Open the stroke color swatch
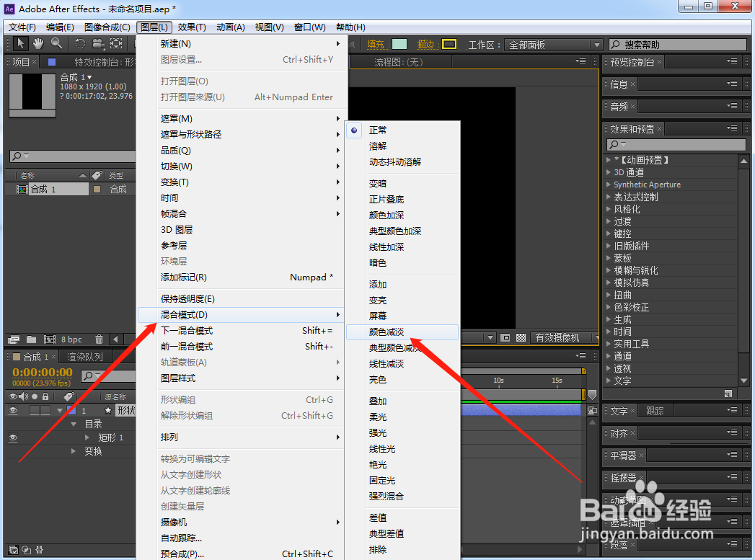Screen dimensions: 755x560 [449, 44]
